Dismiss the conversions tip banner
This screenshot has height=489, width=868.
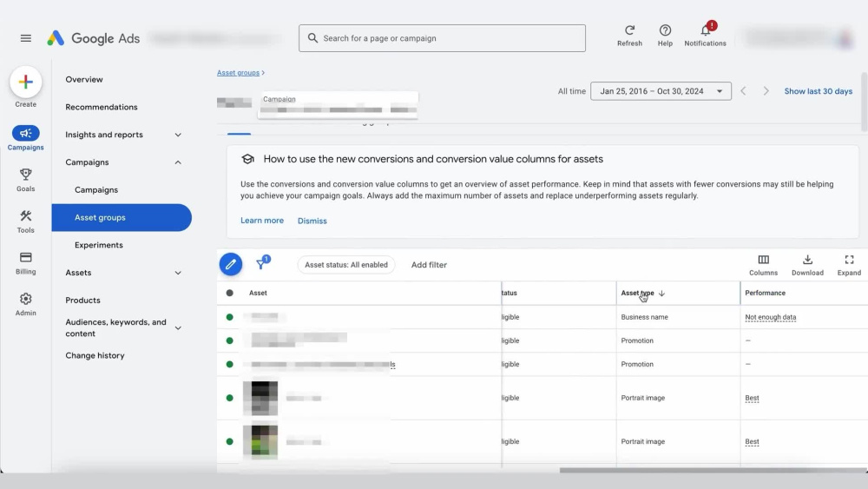[312, 221]
